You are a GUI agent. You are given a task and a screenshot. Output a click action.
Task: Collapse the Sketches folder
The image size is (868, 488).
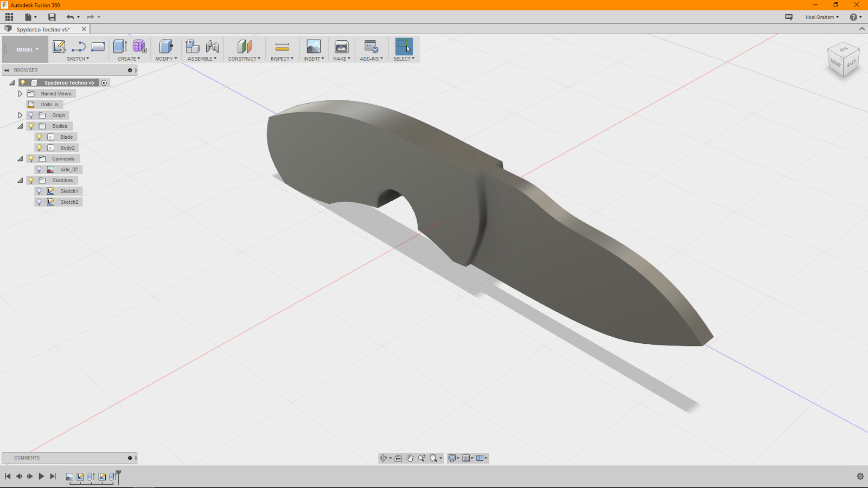20,181
